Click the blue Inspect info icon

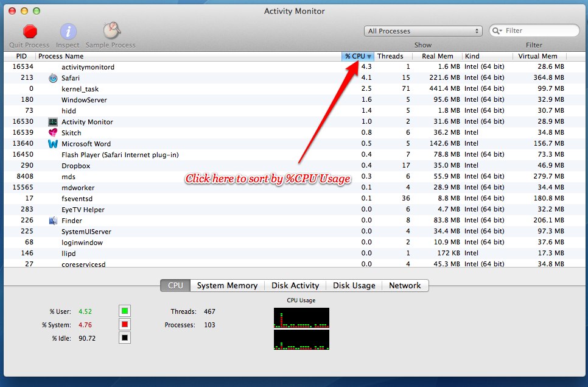coord(68,31)
